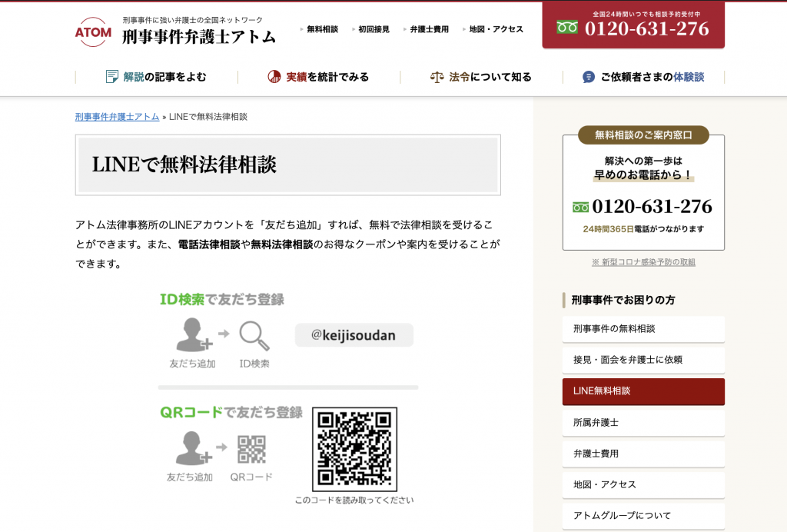787x532 pixels.
Task: Click the 早めのお電話から！ highlighted text
Action: (643, 175)
